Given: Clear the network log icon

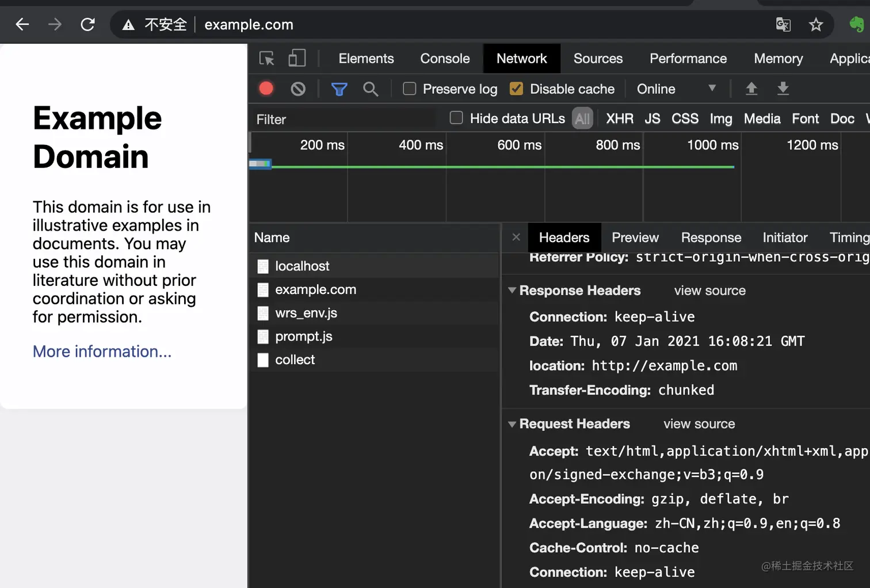Looking at the screenshot, I should [298, 89].
